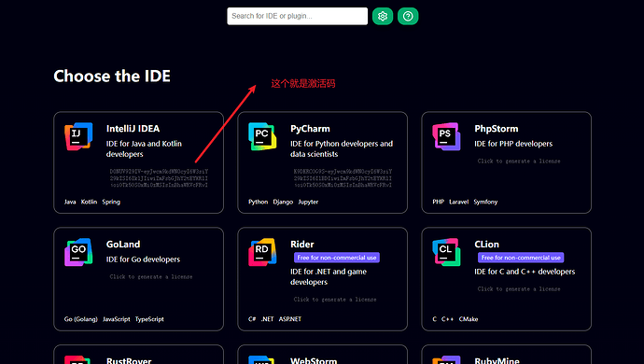Select the RubyMine card title
The width and height of the screenshot is (644, 364).
click(x=497, y=360)
